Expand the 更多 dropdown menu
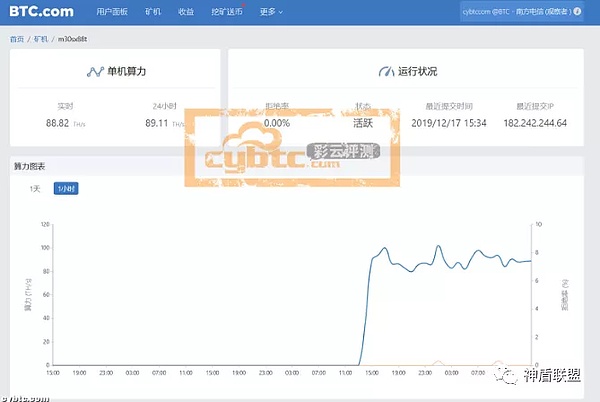The image size is (600, 402). point(270,13)
